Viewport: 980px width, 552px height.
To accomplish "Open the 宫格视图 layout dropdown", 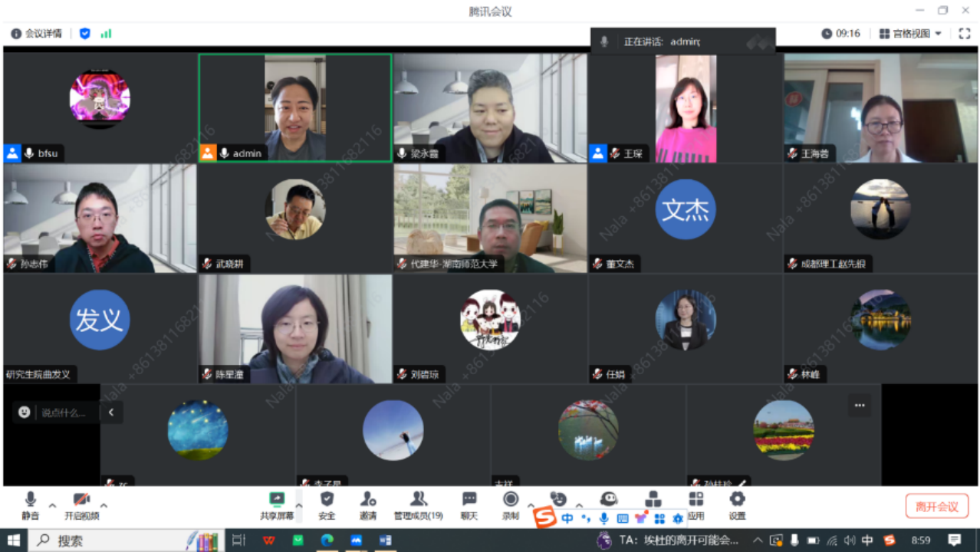I will [x=910, y=34].
